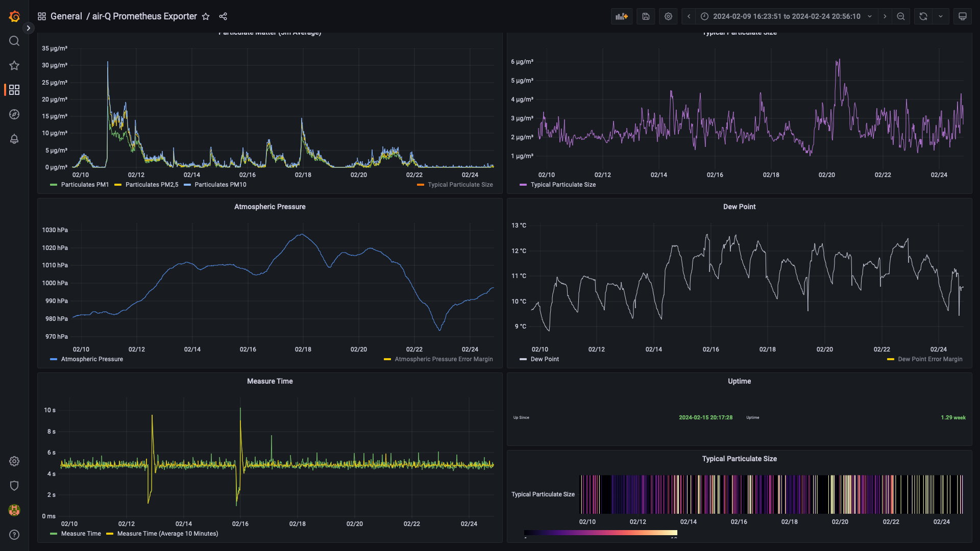Open dashboard settings gear in toolbar
The width and height of the screenshot is (980, 551).
668,16
